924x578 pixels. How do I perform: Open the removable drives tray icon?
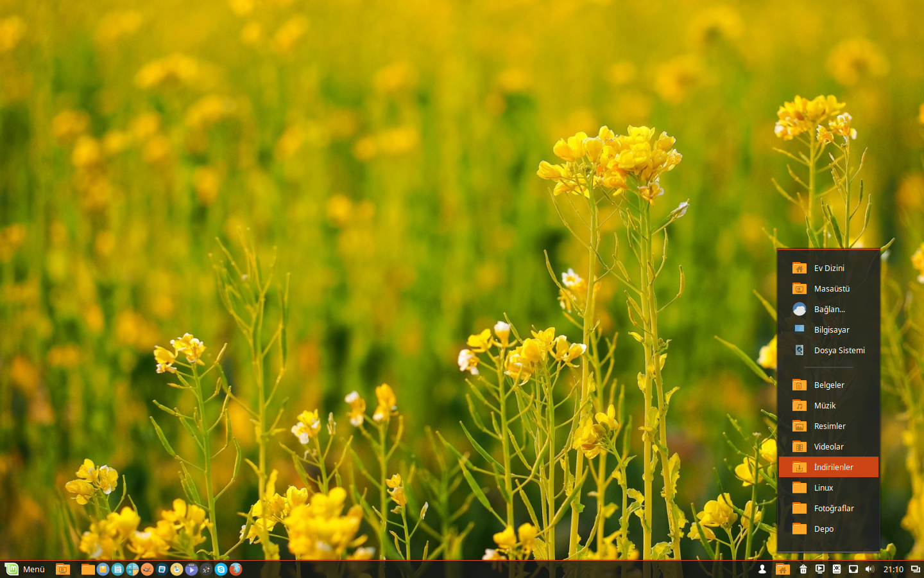coord(837,569)
